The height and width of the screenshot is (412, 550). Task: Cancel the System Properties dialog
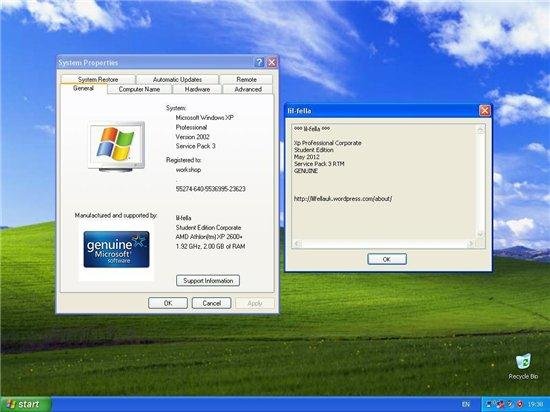tap(212, 303)
